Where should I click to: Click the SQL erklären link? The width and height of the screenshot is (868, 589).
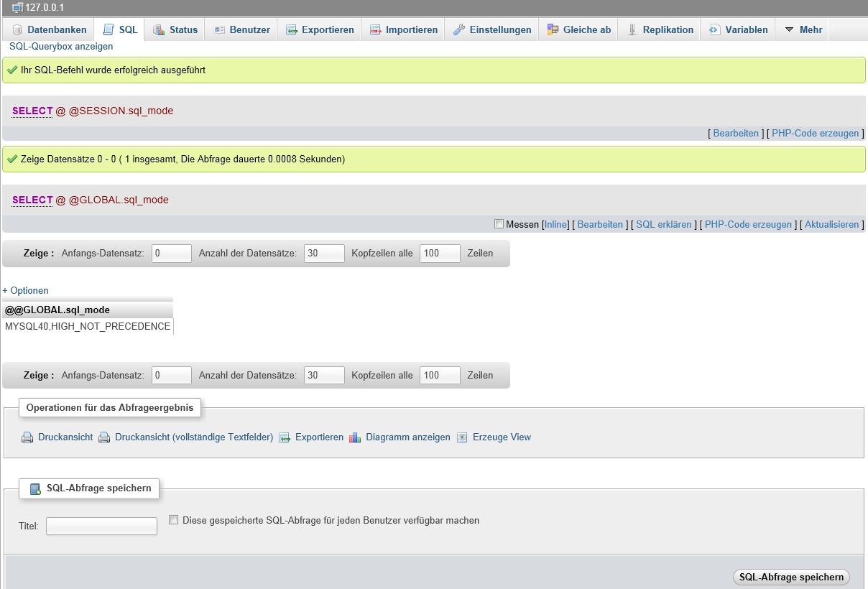(x=663, y=225)
